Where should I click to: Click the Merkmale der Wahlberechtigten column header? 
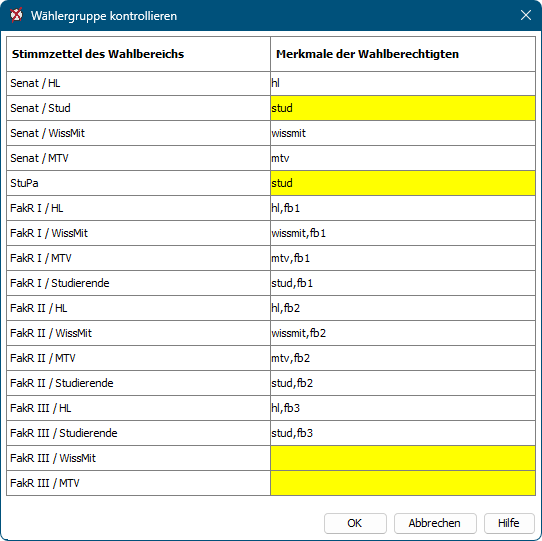(x=403, y=54)
